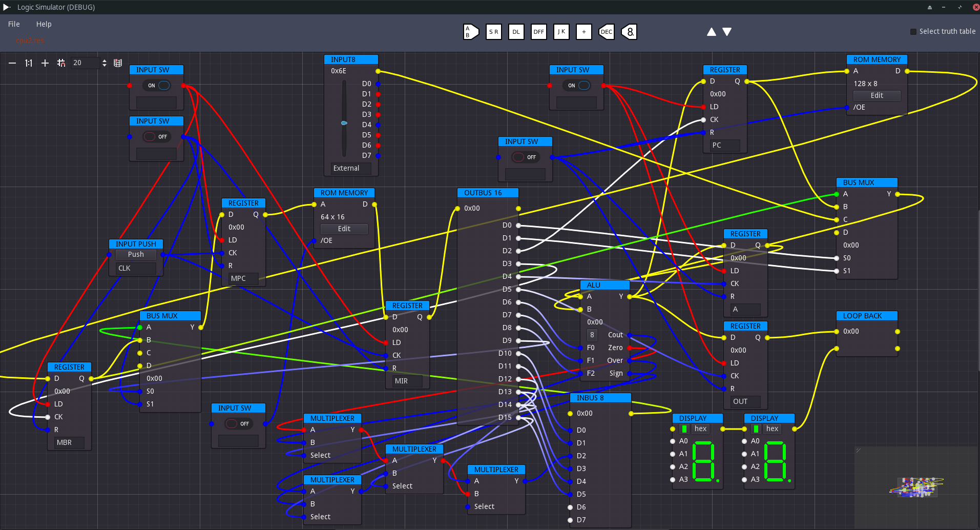Reset zoom with the 1:1 icon
This screenshot has height=530, width=980.
[x=29, y=63]
